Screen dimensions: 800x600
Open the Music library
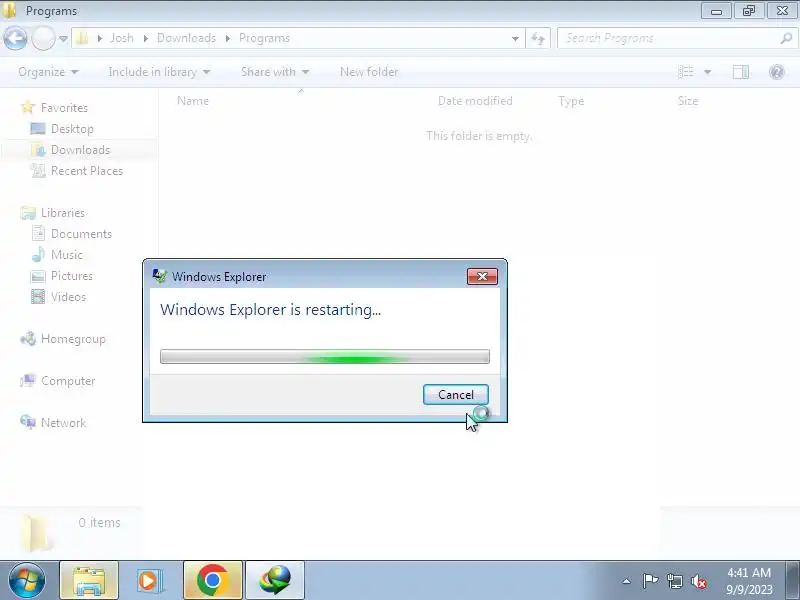[67, 255]
